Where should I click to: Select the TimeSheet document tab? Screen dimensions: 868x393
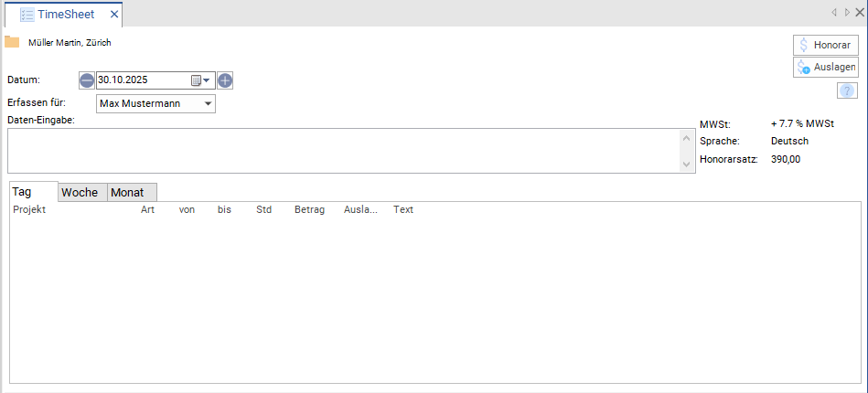63,15
